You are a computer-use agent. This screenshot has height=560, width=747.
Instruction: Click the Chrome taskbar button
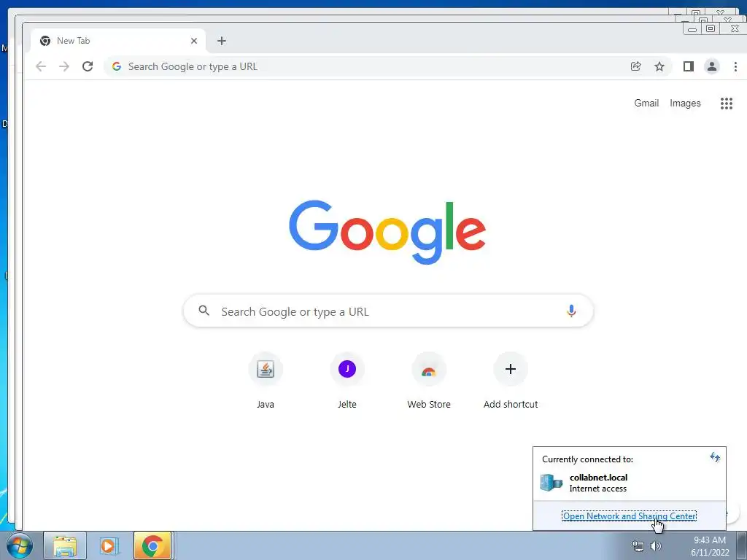click(x=152, y=545)
